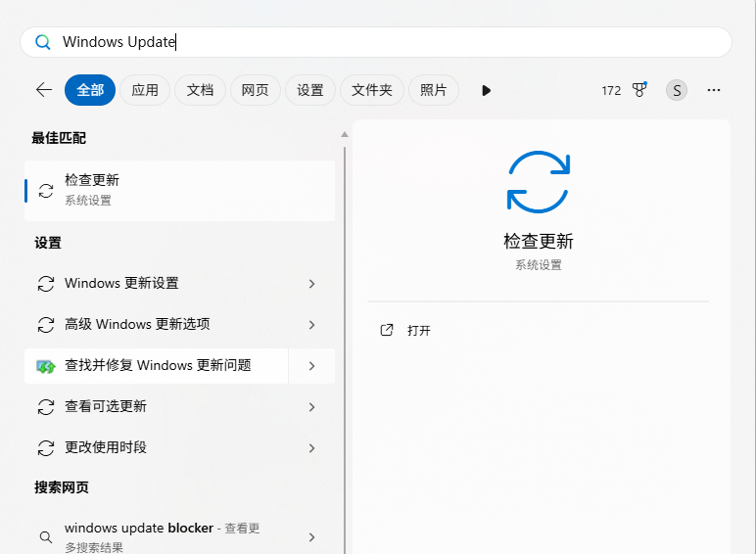Switch to the 文件夹 filter tab
The width and height of the screenshot is (756, 554).
[x=372, y=90]
